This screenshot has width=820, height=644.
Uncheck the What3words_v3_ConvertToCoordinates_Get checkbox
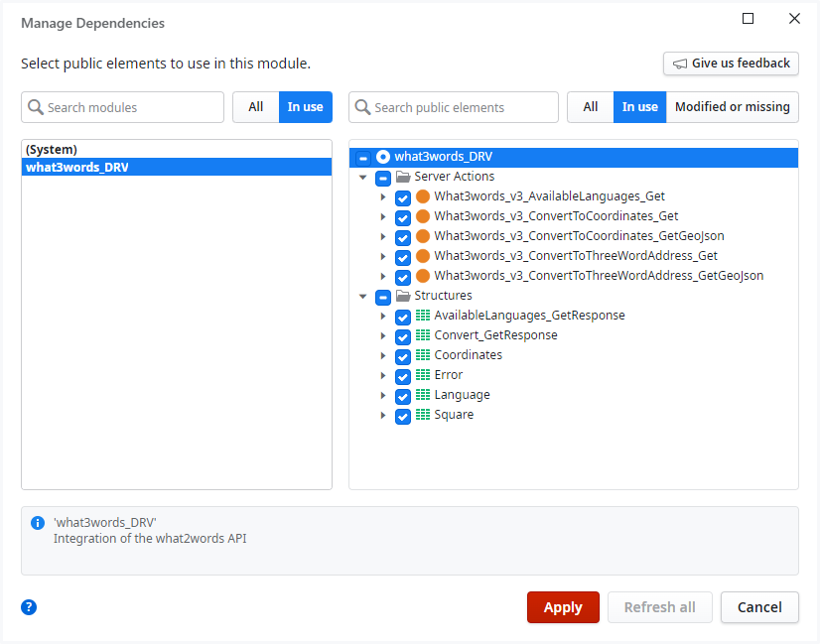click(x=403, y=217)
